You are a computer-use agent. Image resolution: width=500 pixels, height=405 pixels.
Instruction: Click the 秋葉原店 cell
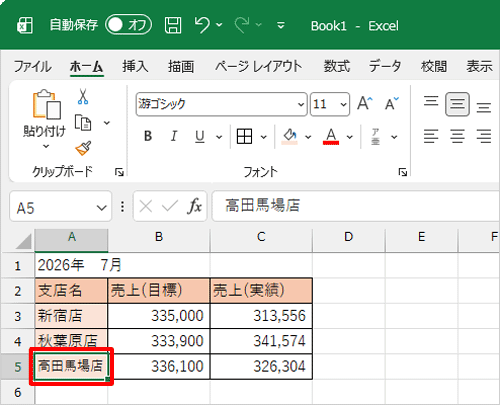(x=71, y=341)
